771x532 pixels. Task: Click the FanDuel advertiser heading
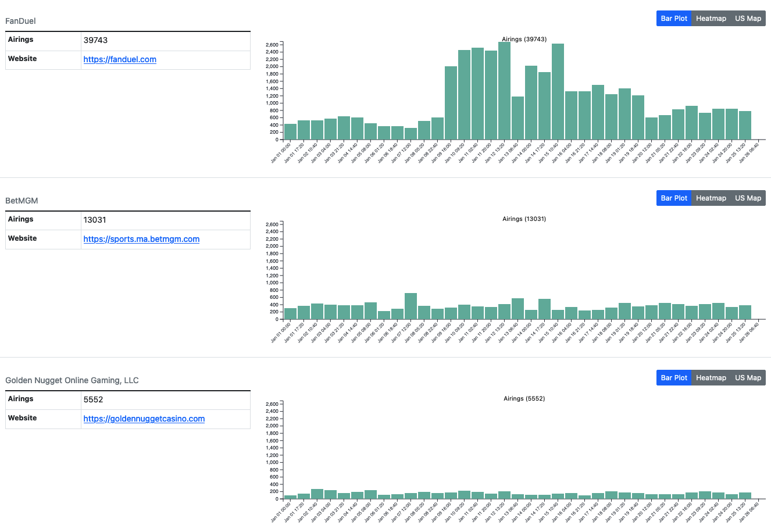(20, 21)
